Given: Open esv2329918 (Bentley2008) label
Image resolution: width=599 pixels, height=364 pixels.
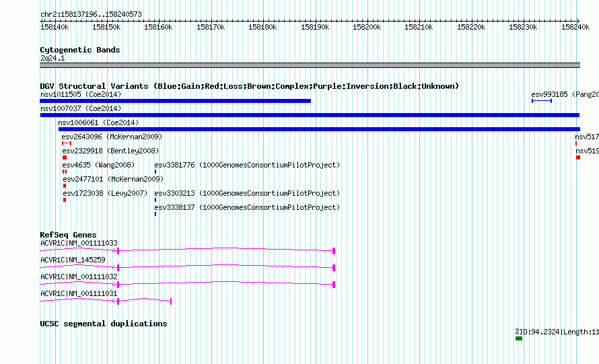Looking at the screenshot, I should click(110, 151).
